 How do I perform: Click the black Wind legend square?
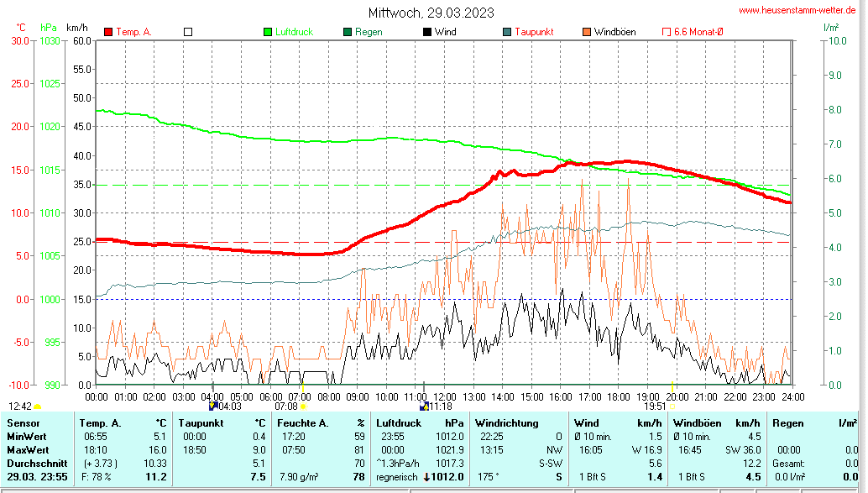click(427, 32)
